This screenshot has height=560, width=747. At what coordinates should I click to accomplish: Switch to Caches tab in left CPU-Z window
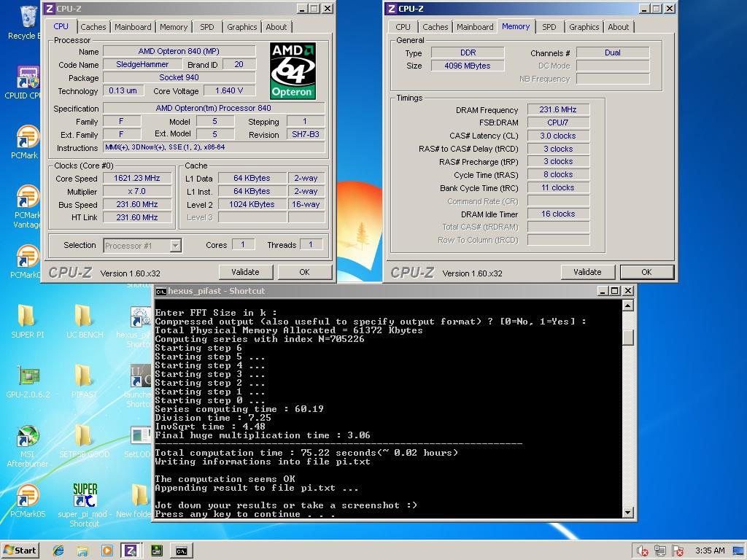tap(93, 27)
